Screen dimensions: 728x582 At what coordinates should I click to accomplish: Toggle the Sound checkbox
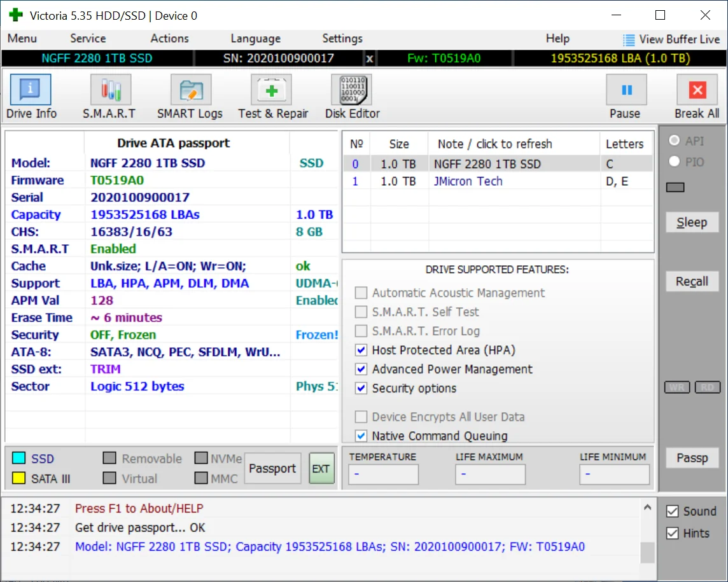pyautogui.click(x=672, y=511)
